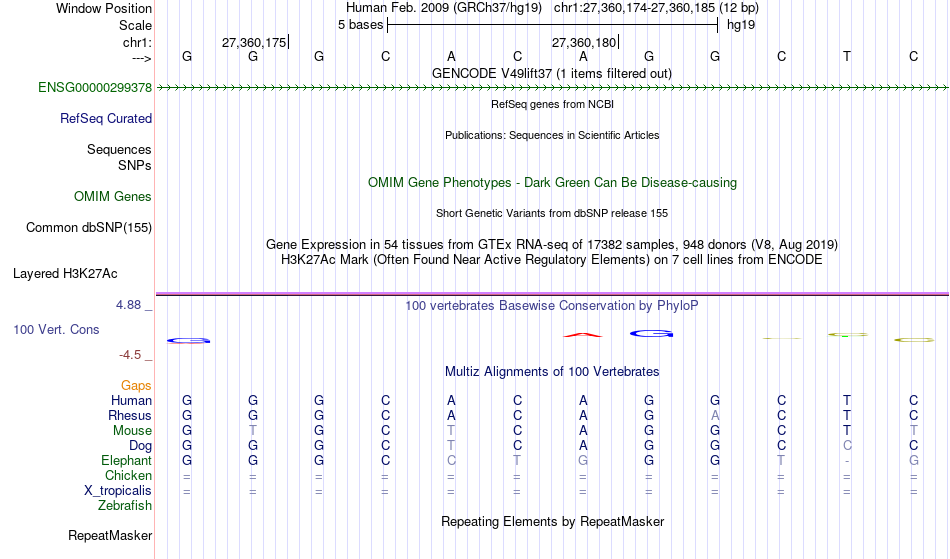
Task: Select the OMIM Genes track label
Action: 113,196
